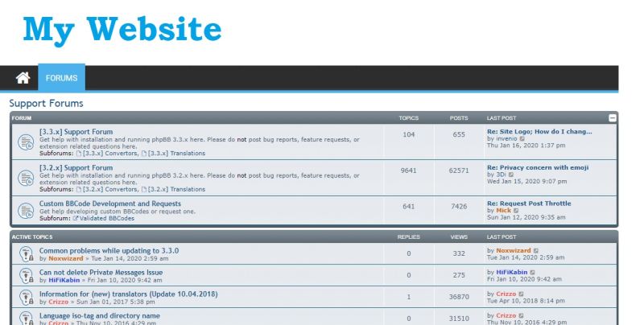Open topic 'Can not delete Private Messages Issue'
Image resolution: width=644 pixels, height=325 pixels.
coord(101,273)
